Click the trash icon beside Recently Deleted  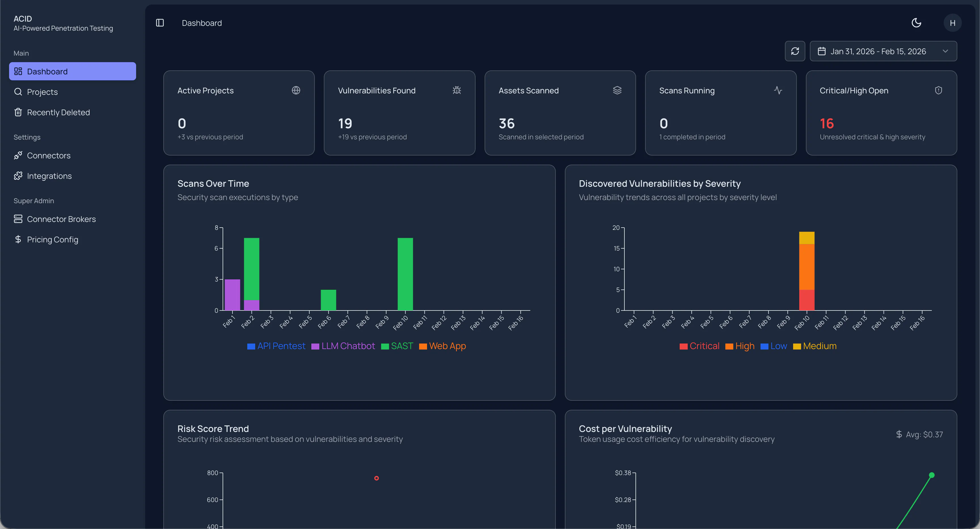18,112
